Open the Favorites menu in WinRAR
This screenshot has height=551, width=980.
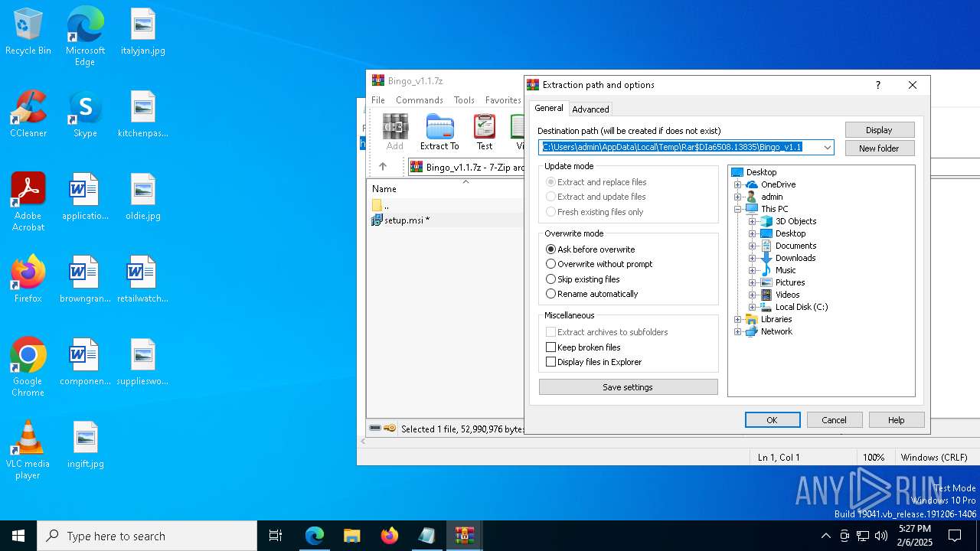503,100
